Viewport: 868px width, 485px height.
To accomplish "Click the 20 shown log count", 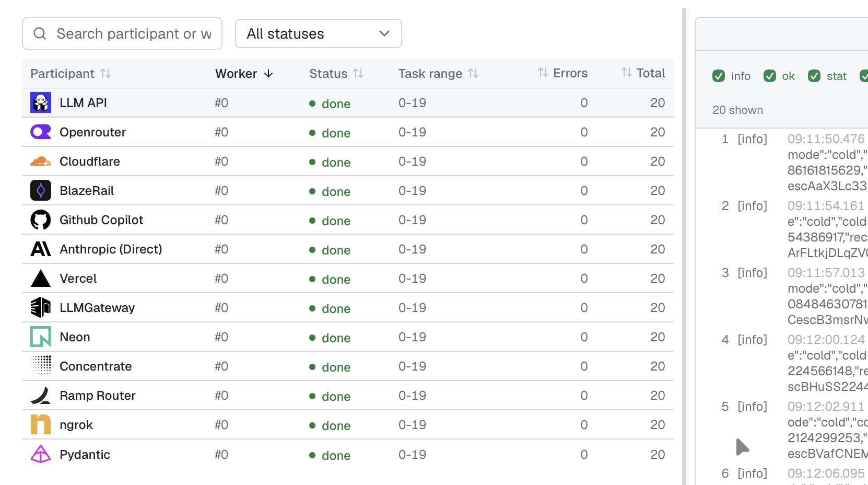I will [x=737, y=110].
